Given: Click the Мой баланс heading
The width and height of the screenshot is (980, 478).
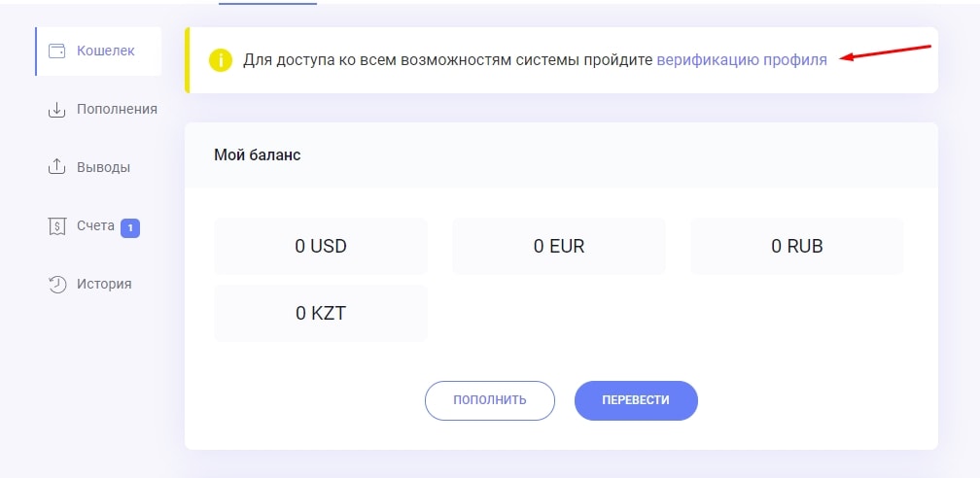Looking at the screenshot, I should 258,155.
